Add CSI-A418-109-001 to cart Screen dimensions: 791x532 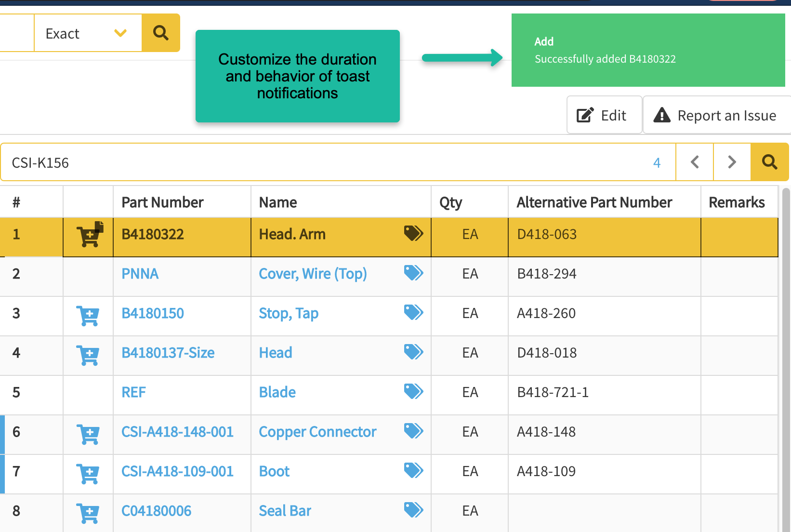click(x=88, y=474)
